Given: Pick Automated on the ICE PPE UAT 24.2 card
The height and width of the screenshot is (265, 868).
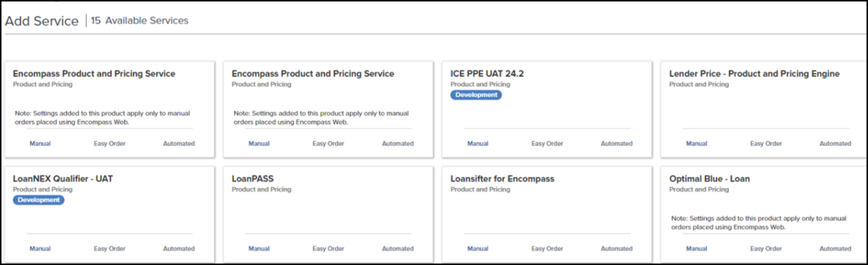Looking at the screenshot, I should [x=617, y=144].
